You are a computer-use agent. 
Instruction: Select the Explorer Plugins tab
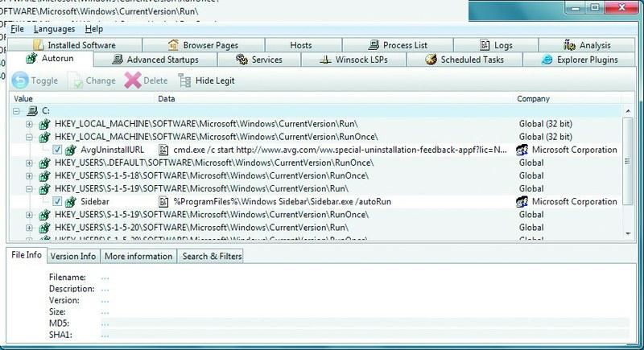[x=580, y=60]
